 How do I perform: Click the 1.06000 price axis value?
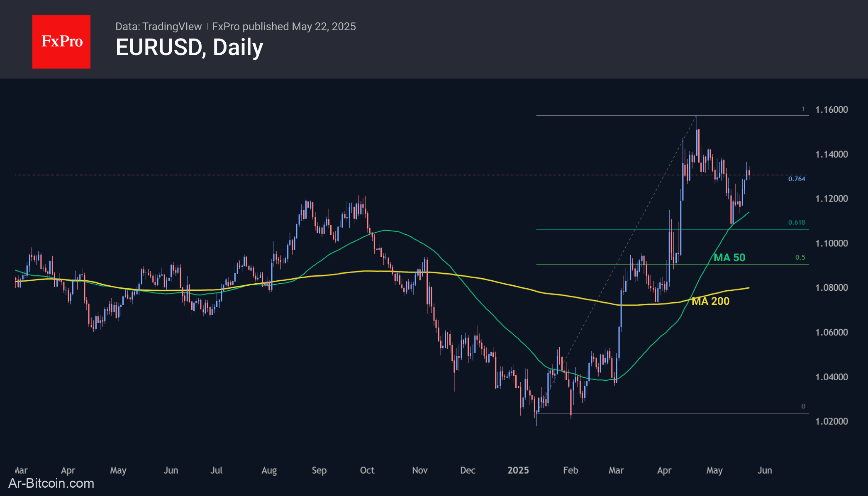pyautogui.click(x=831, y=332)
